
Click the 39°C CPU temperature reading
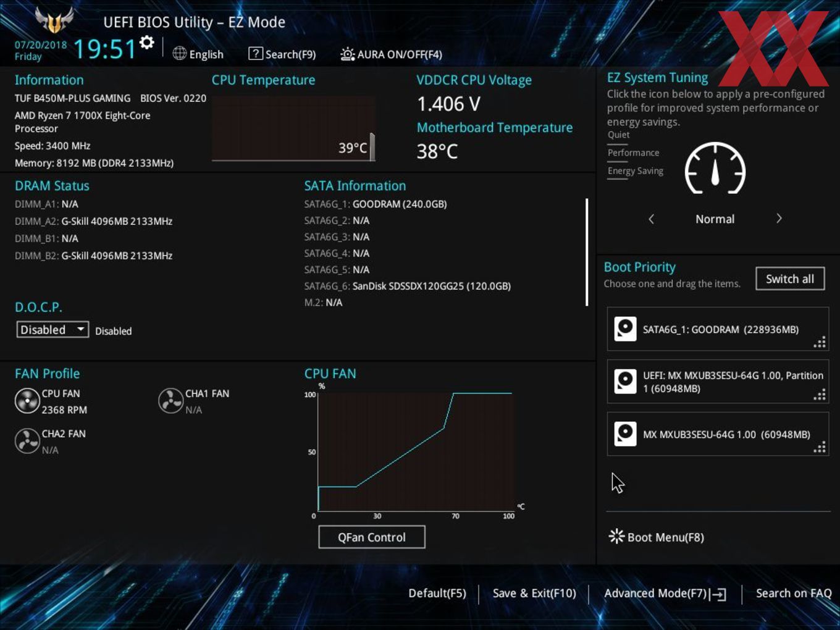353,148
